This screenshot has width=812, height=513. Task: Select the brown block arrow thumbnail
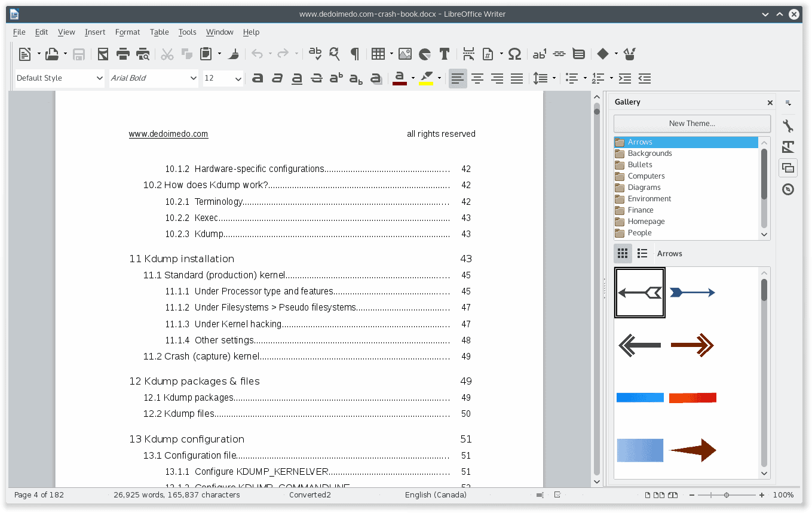click(x=693, y=450)
